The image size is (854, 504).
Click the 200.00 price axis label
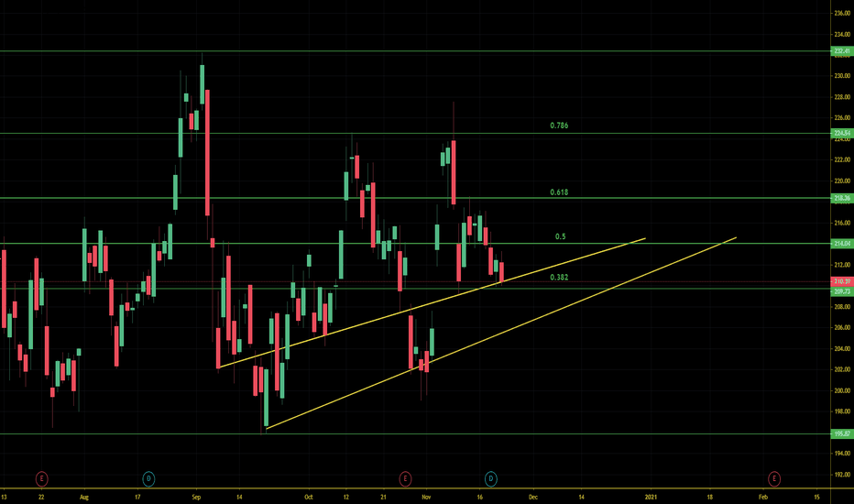(x=842, y=391)
